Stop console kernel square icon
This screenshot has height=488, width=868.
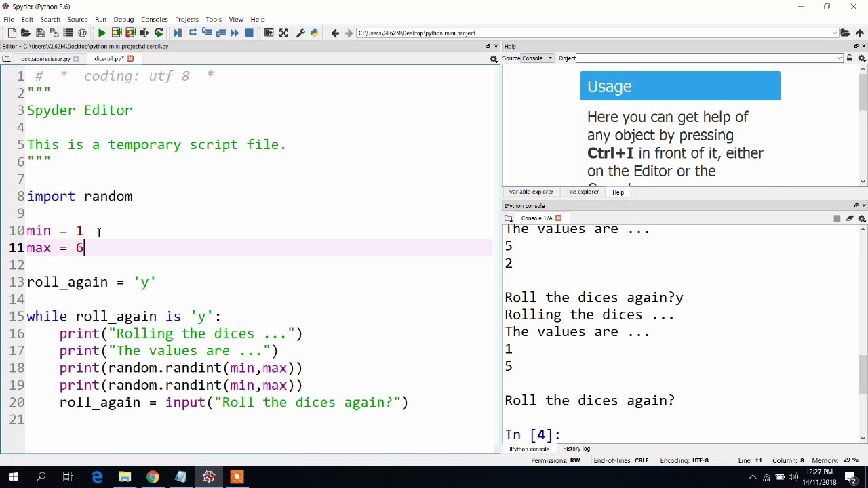(x=837, y=218)
